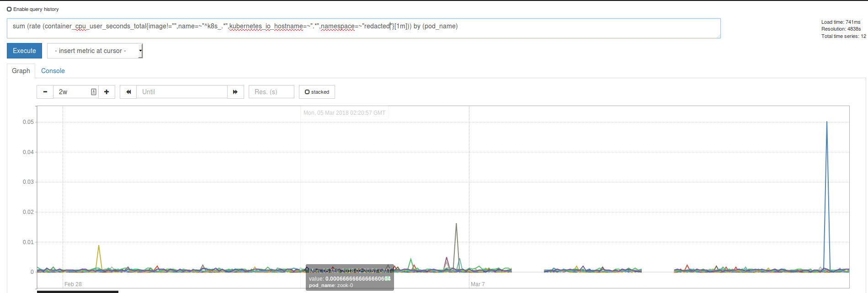Click the Resolution: 4838s text

841,29
